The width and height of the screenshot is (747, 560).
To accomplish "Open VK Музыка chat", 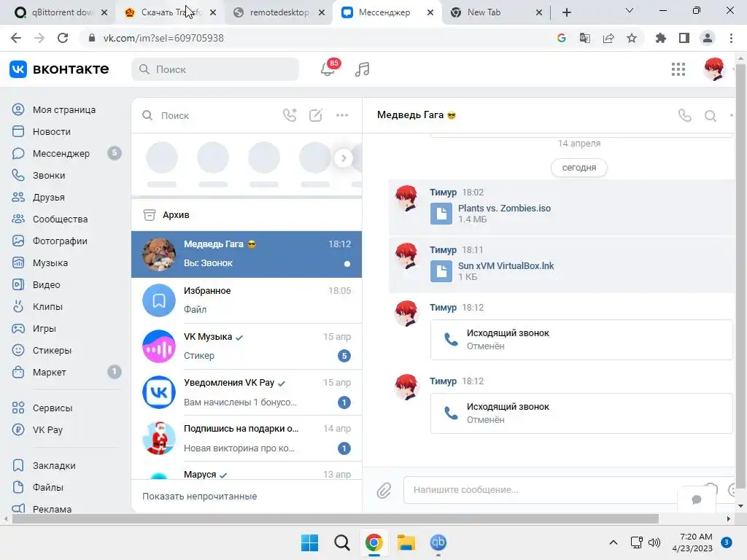I will [247, 346].
